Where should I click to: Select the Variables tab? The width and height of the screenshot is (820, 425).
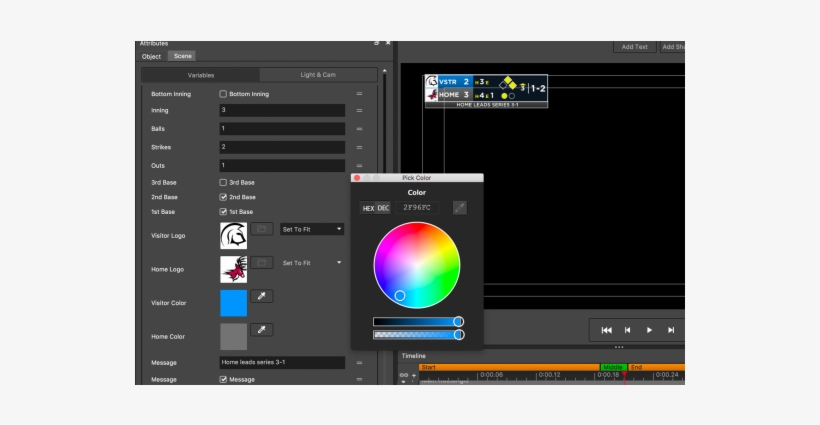click(201, 75)
